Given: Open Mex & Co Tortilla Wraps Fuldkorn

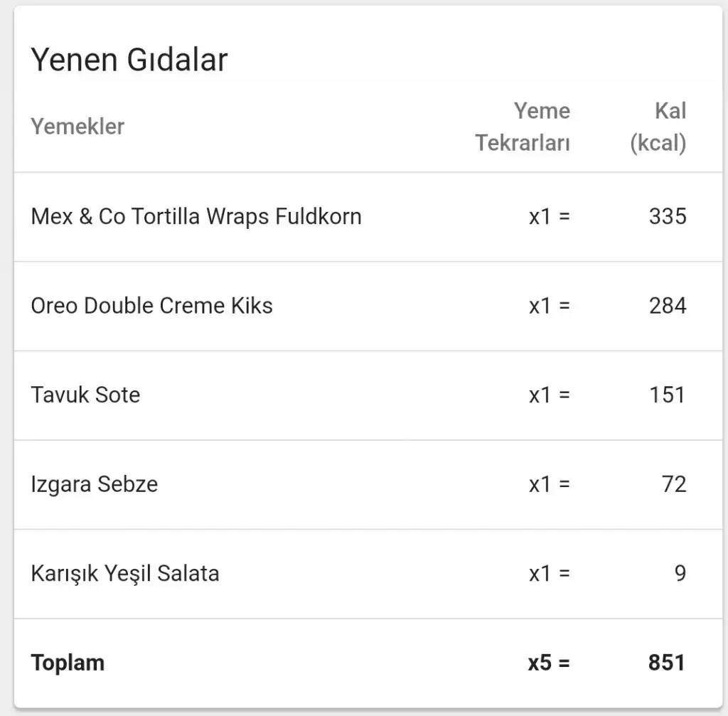Looking at the screenshot, I should tap(196, 216).
